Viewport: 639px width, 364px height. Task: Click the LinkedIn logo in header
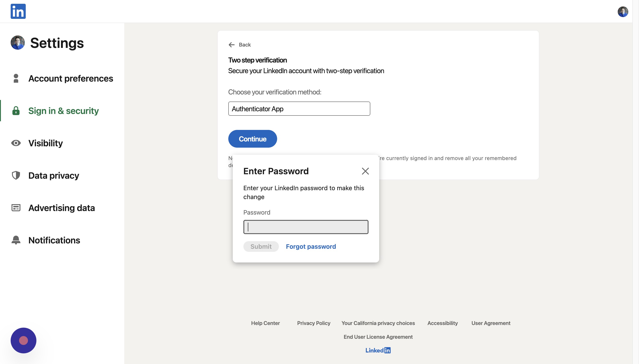[18, 11]
